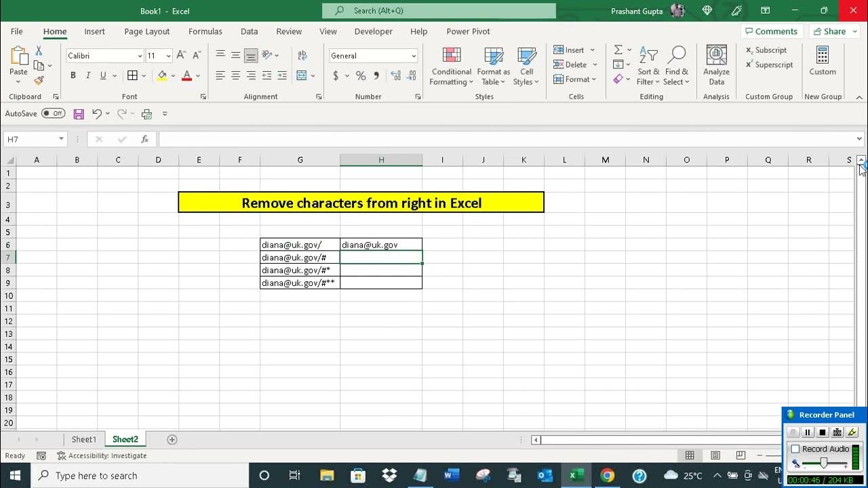Increase font size icon
Viewport: 868px width, 488px height.
coord(180,56)
